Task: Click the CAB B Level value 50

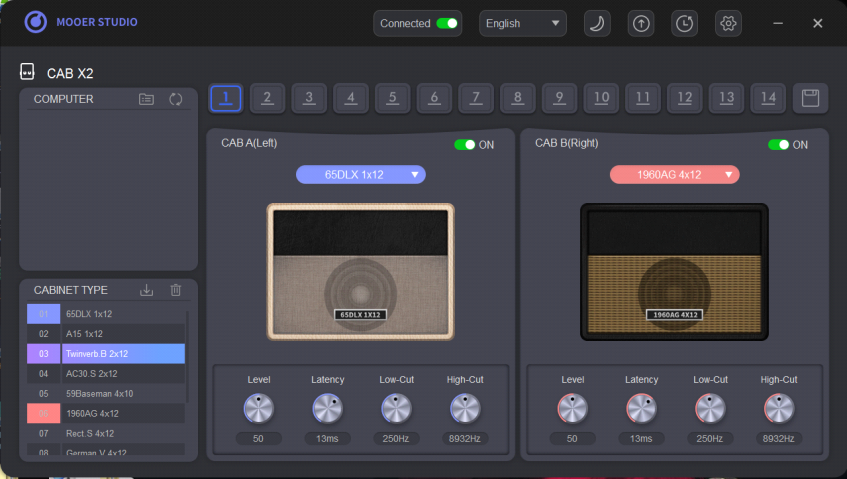Action: tap(573, 438)
